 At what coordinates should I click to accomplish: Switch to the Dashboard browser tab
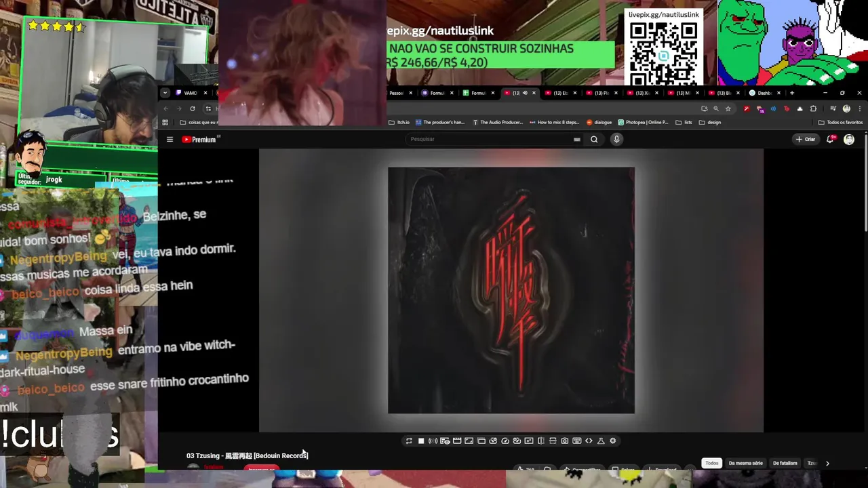765,93
